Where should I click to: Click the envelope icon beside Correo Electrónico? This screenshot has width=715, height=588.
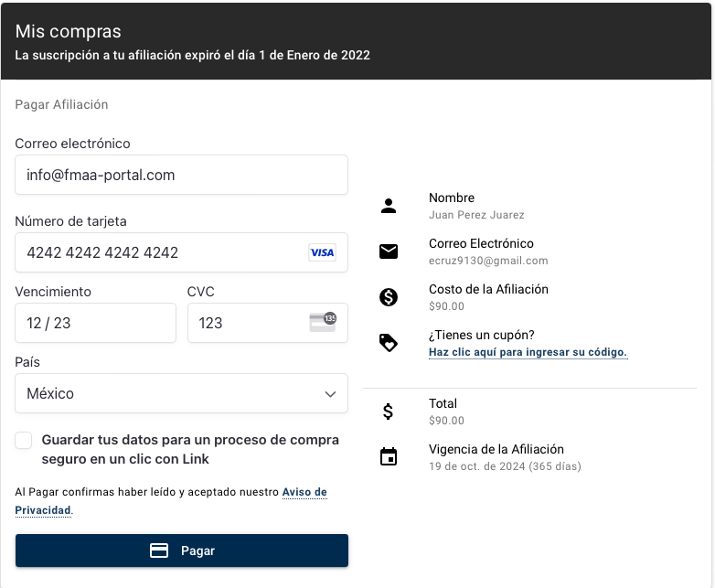(x=388, y=251)
